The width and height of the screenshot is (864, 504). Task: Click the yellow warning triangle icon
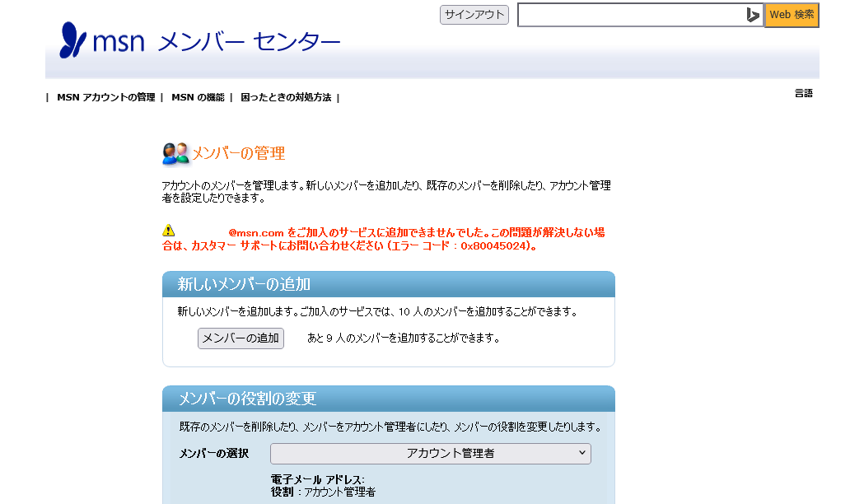169,231
